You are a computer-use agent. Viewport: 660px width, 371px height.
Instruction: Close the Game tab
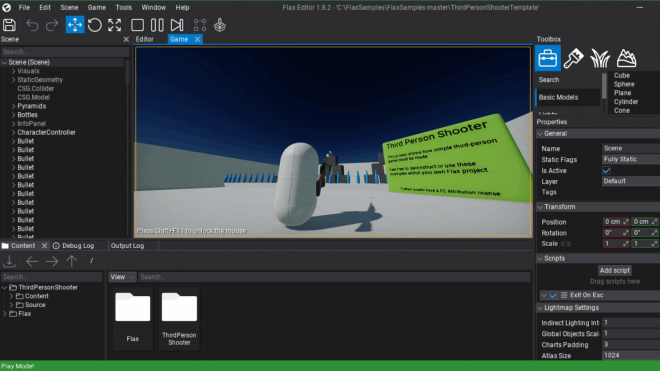pos(197,39)
